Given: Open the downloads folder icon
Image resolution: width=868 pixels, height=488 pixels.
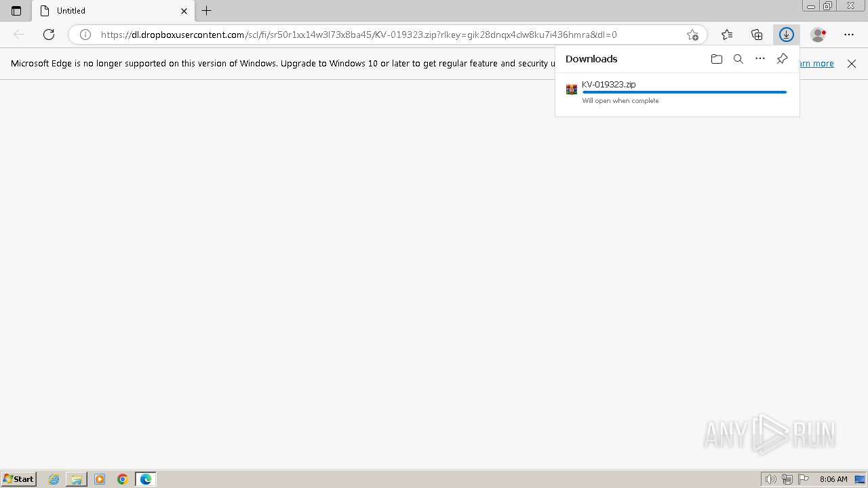Looking at the screenshot, I should [717, 59].
